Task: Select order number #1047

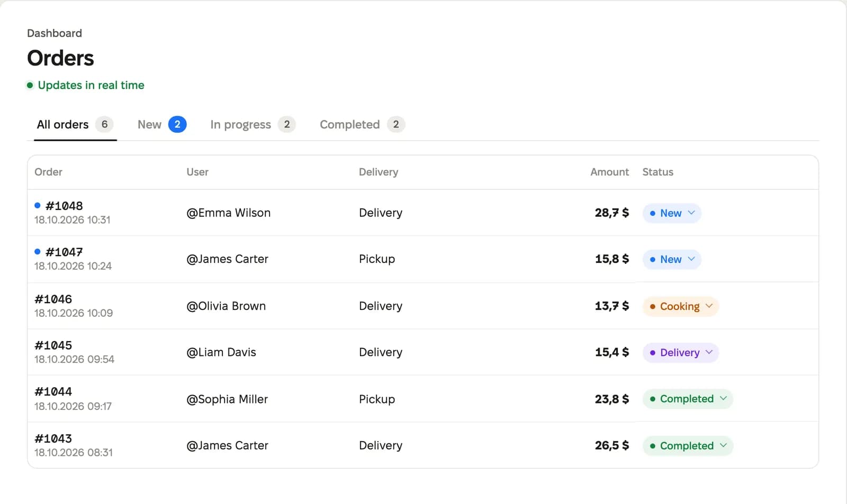Action: coord(64,252)
